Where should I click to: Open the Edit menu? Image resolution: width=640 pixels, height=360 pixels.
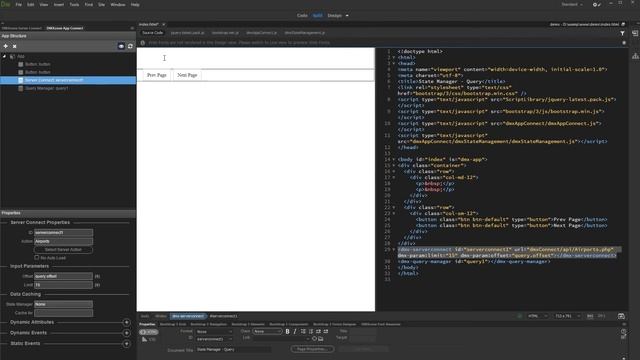point(31,4)
